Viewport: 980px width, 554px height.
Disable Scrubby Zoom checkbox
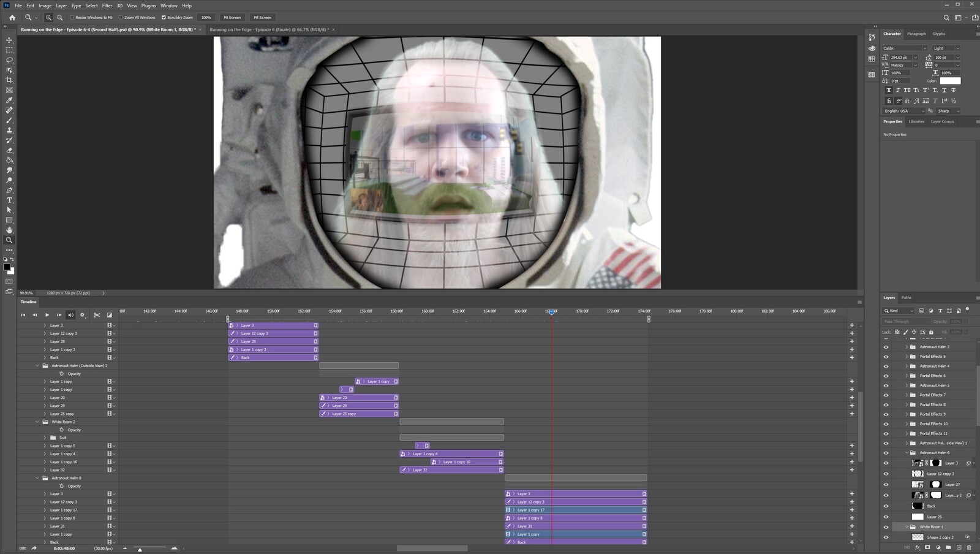tap(164, 18)
